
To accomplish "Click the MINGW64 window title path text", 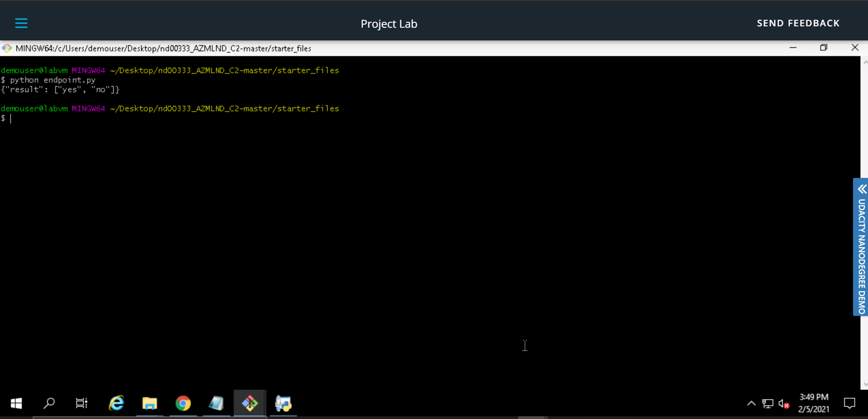I will point(163,48).
